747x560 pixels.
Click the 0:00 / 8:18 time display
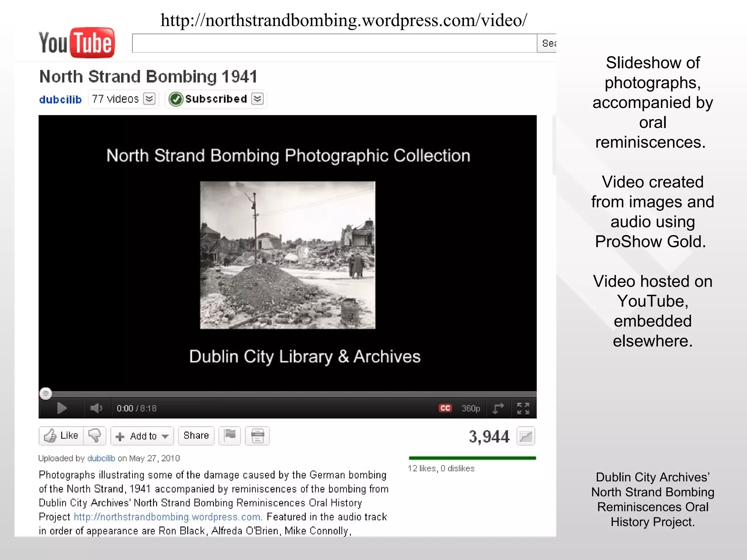(x=136, y=408)
